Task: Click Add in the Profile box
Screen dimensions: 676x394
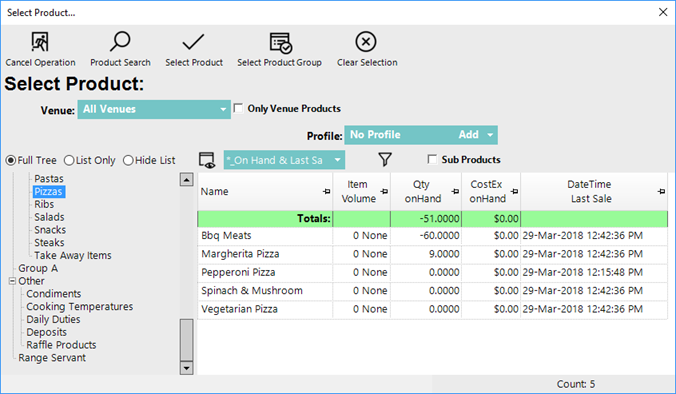Action: tap(469, 134)
